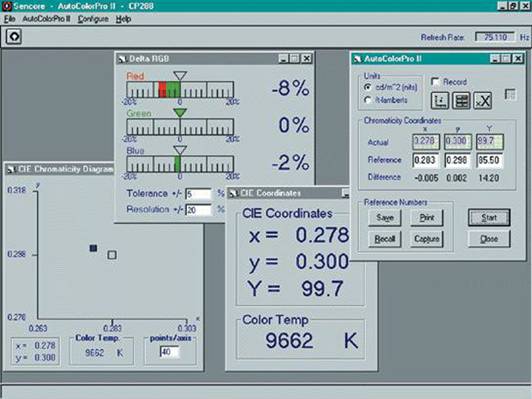Click the CIE Chromaticity Diagram window title icon
Screen dimensions: 532x399
(11, 170)
